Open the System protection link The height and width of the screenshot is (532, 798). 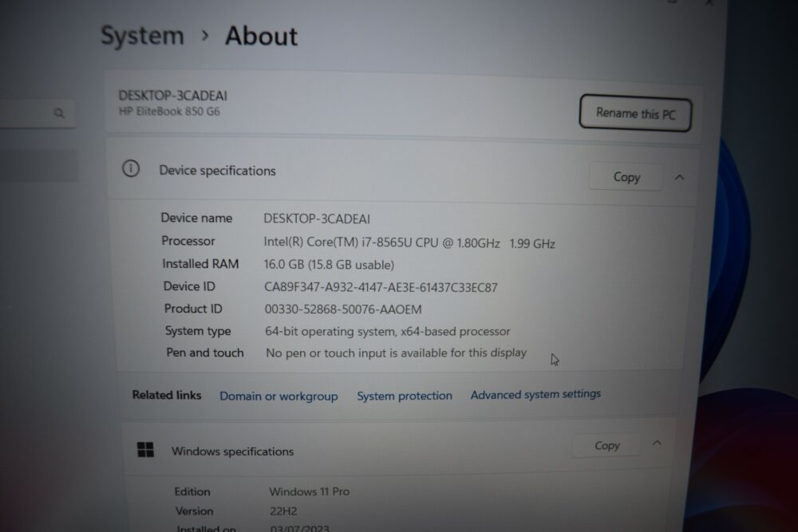tap(404, 396)
